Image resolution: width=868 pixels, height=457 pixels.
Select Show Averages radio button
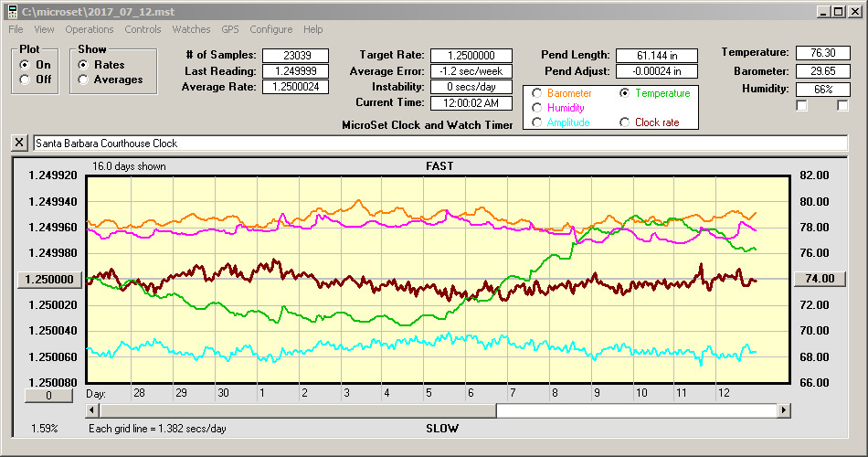click(x=83, y=80)
